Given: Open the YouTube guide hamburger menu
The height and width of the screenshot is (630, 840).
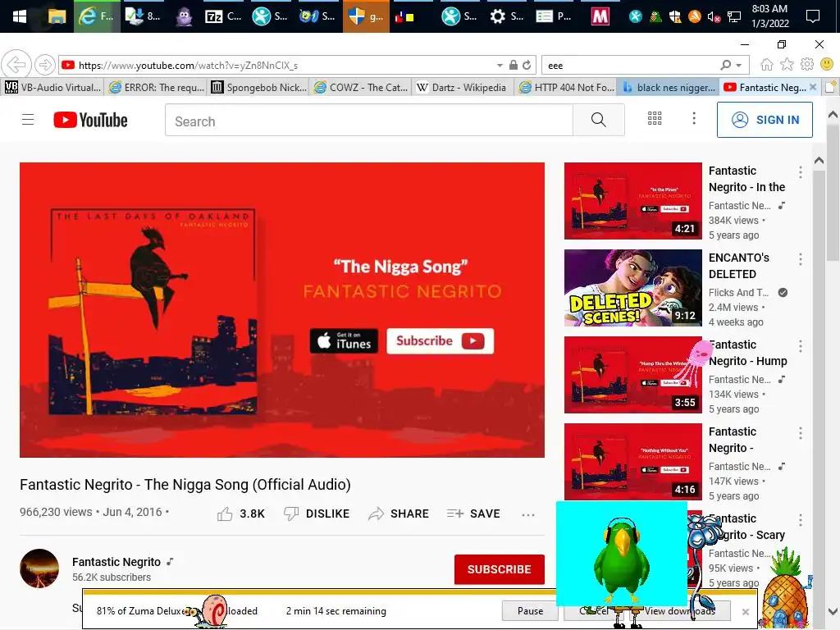Looking at the screenshot, I should point(28,120).
